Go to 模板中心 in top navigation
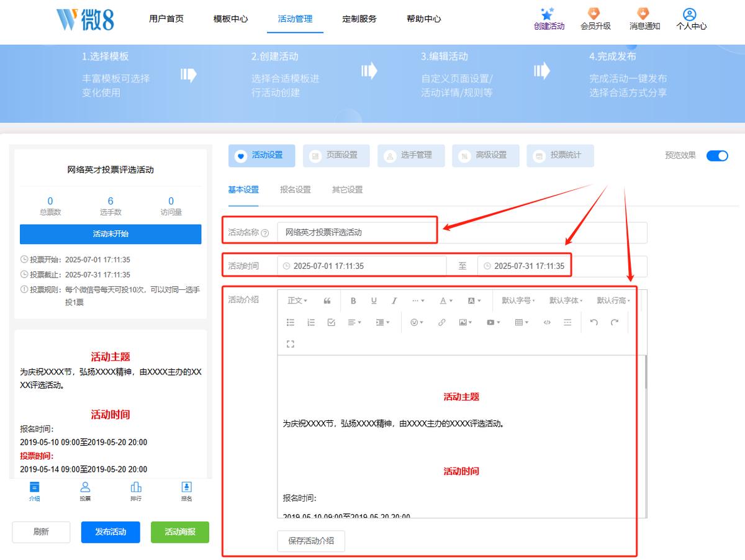The image size is (745, 560). (x=231, y=19)
